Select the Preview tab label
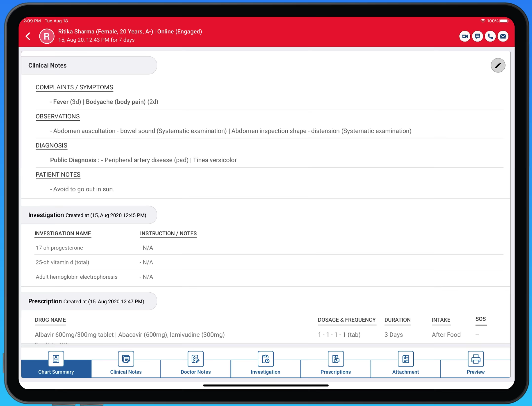This screenshot has height=406, width=532. 476,372
